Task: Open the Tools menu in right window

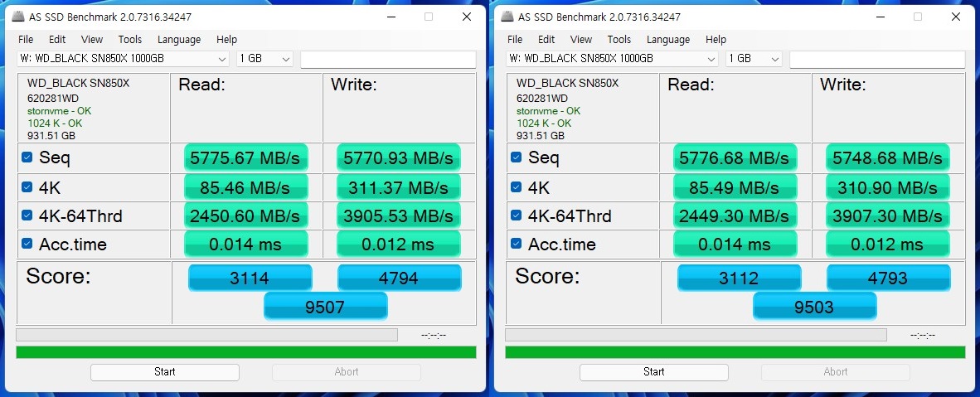Action: coord(619,40)
